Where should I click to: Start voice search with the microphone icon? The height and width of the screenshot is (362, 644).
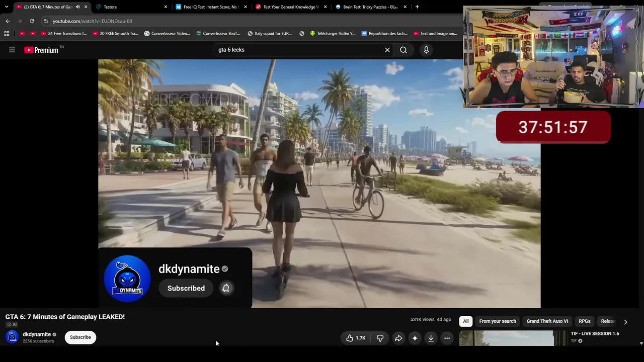point(426,50)
